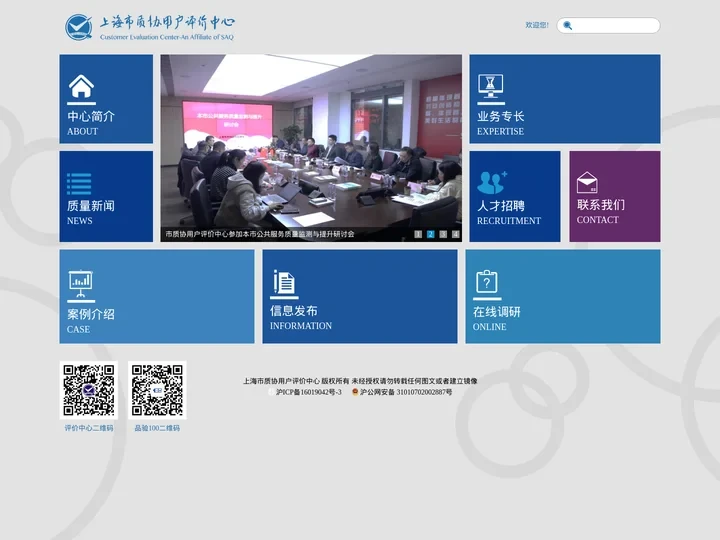Show carousel slide 3
720x540 pixels.
[x=443, y=234]
